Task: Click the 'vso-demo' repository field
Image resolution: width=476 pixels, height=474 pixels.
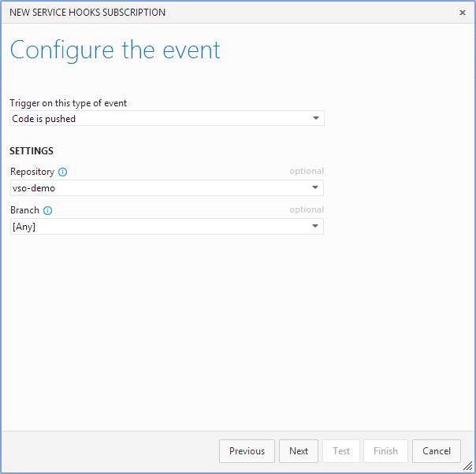Action: (x=158, y=188)
